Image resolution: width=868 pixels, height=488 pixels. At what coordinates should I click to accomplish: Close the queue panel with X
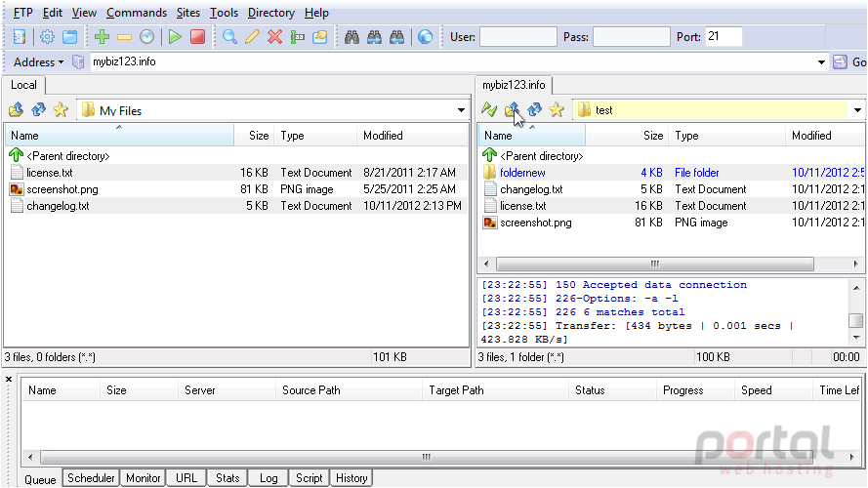9,379
